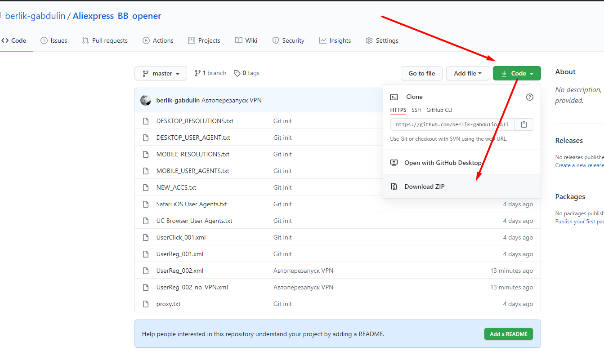Image resolution: width=604 pixels, height=364 pixels.
Task: Open the berlik-gabdulin owner link
Action: pyautogui.click(x=36, y=16)
